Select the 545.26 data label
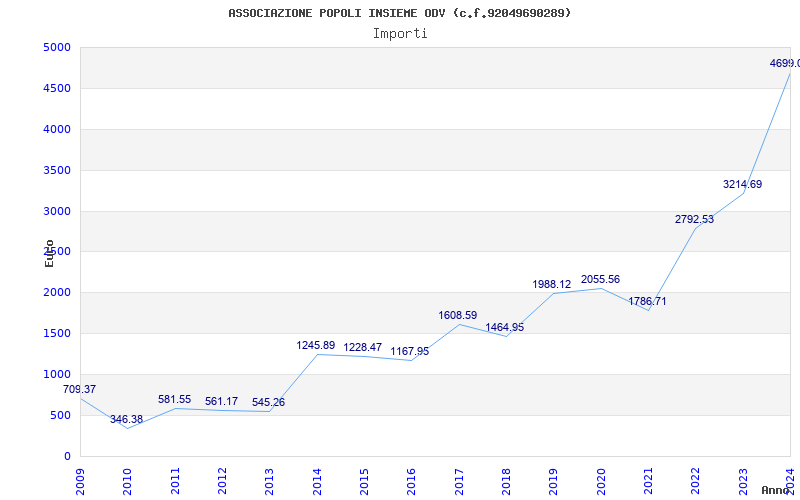800x500 pixels. pyautogui.click(x=268, y=403)
